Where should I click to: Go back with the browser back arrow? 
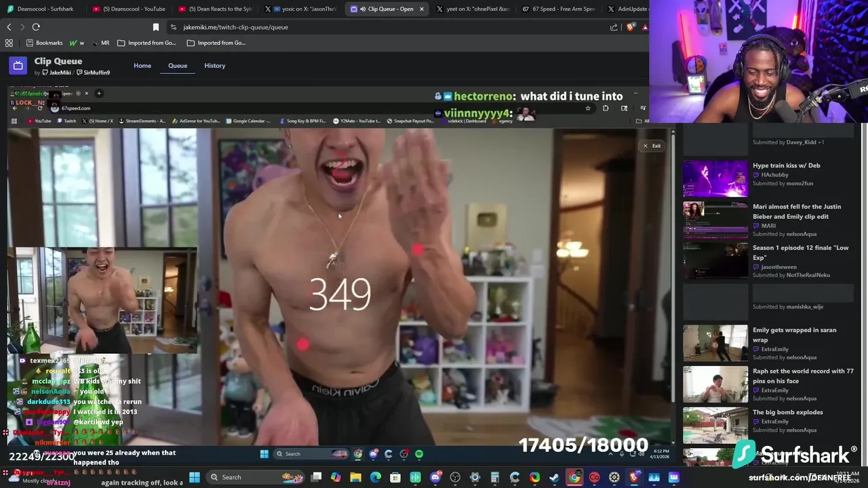click(9, 27)
